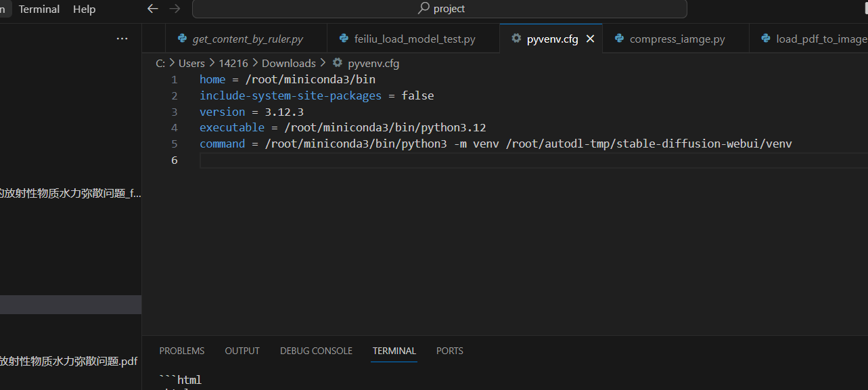Viewport: 868px width, 390px height.
Task: Click the 'home' key on line 1
Action: point(212,79)
